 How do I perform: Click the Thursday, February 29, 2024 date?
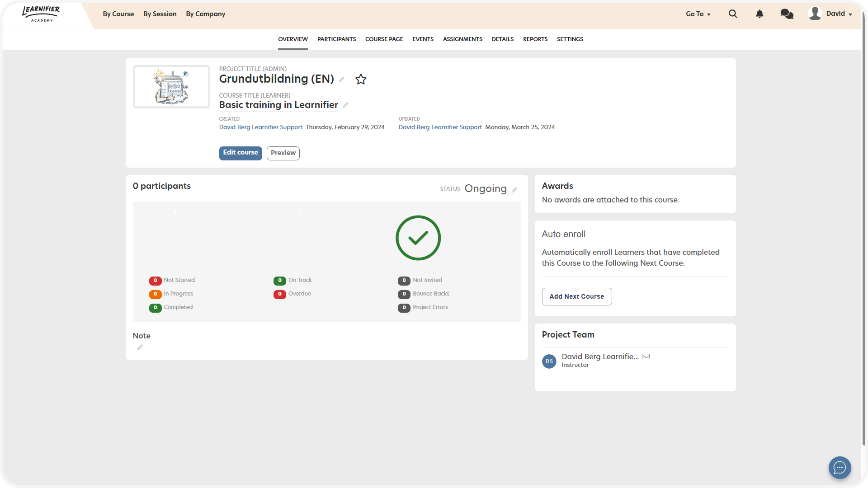[345, 127]
